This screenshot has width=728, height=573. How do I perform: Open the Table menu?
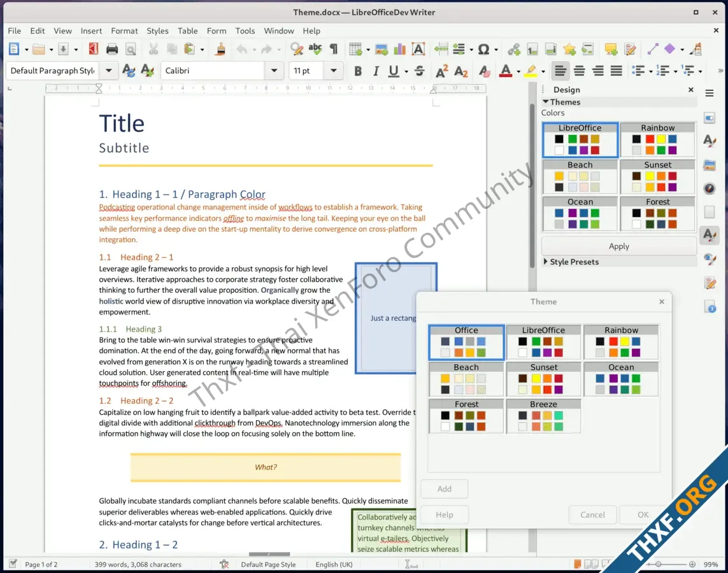(x=187, y=31)
